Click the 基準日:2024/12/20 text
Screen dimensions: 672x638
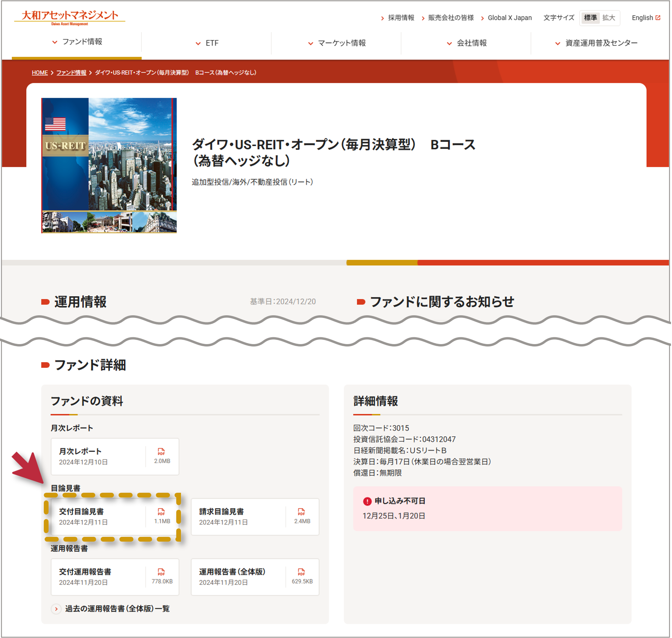pos(283,302)
